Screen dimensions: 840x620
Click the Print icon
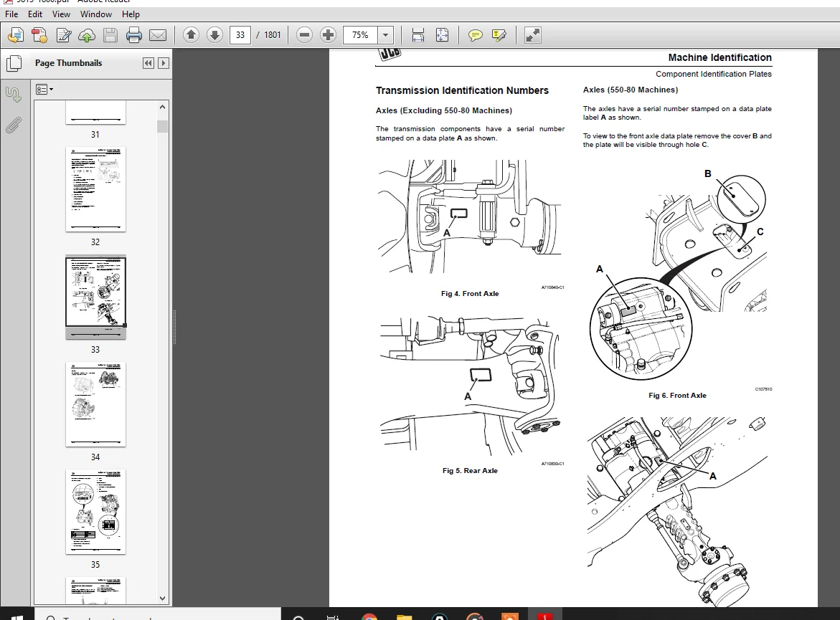click(x=134, y=35)
